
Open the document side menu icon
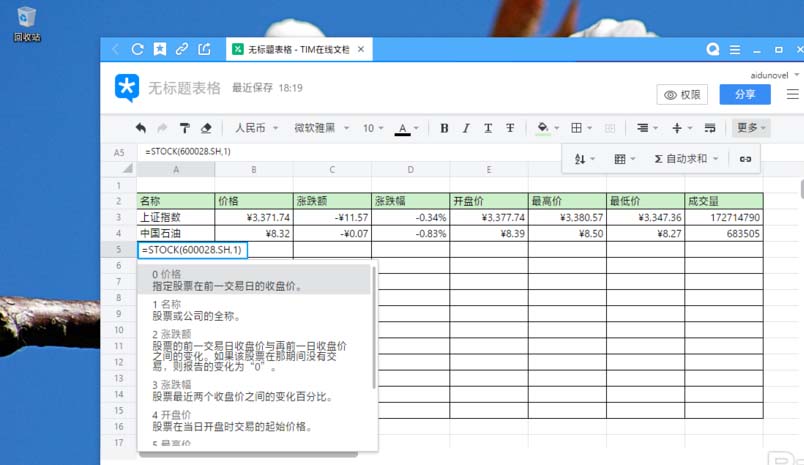(792, 94)
